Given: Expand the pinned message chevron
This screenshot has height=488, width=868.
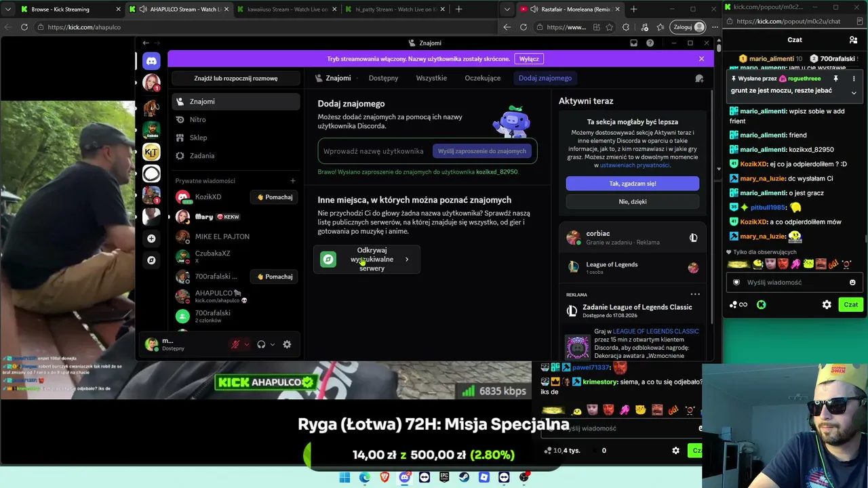Looking at the screenshot, I should (854, 93).
